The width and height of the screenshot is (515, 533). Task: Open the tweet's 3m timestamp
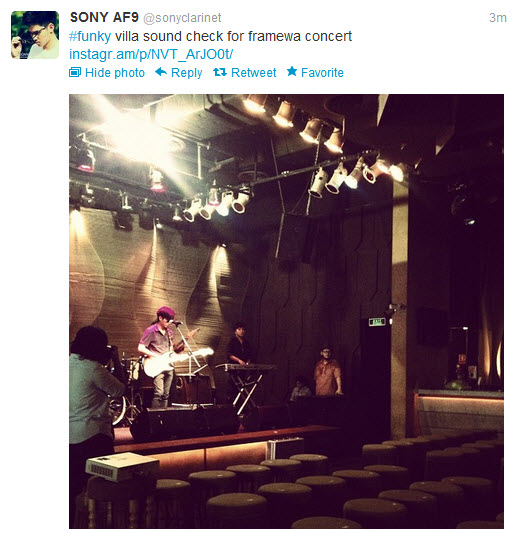coord(498,18)
